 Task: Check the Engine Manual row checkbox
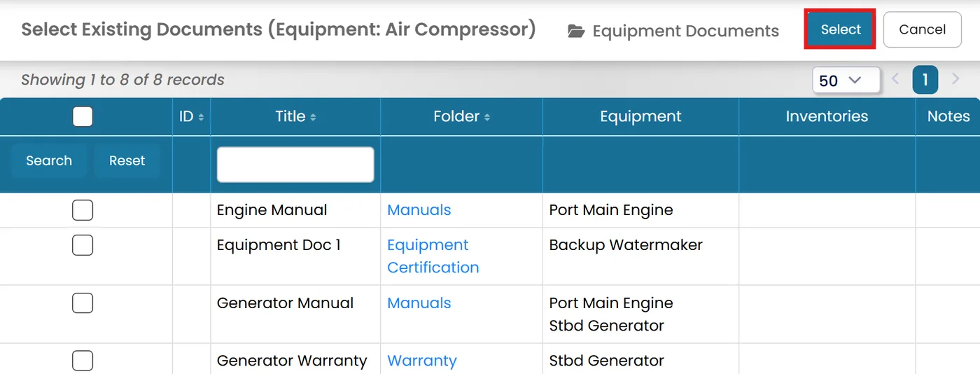click(83, 210)
